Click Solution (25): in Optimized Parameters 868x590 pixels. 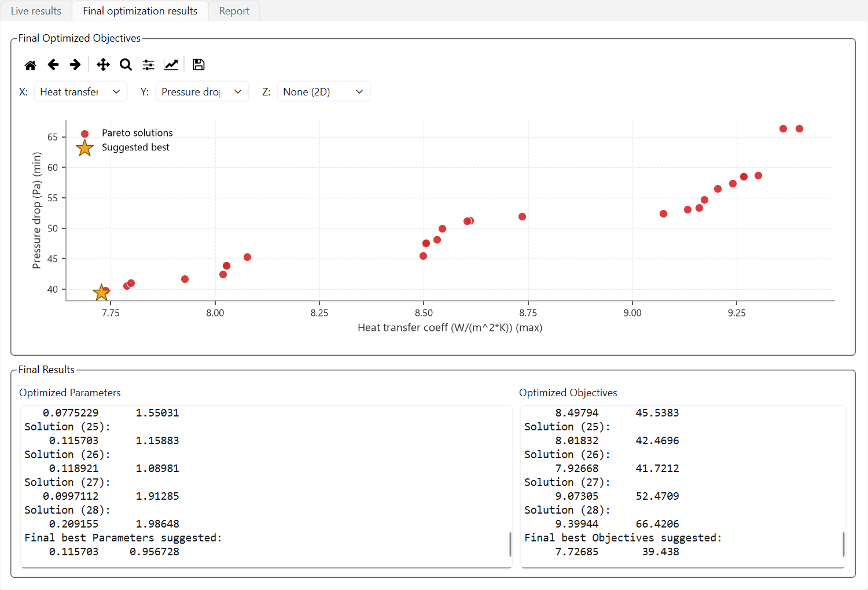[67, 427]
